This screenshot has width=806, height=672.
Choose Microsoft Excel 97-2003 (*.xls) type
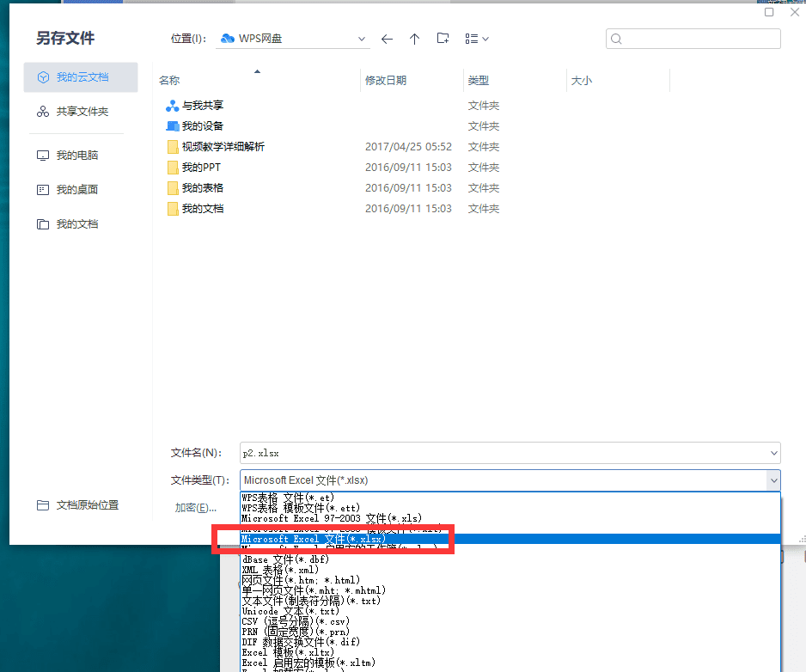(332, 518)
